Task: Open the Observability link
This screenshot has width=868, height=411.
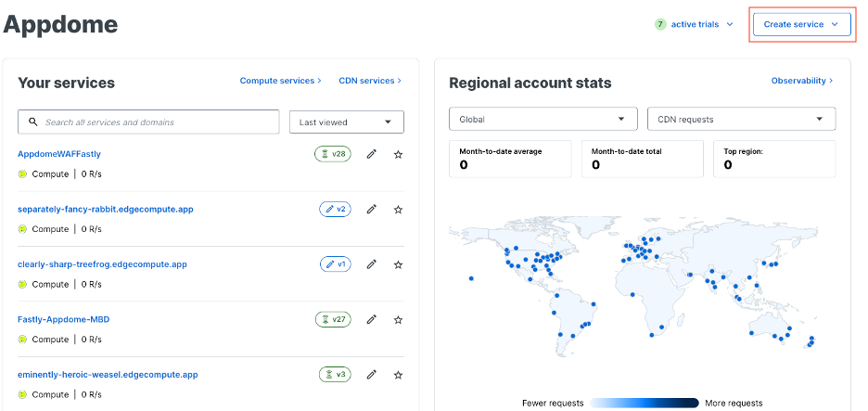Action: [802, 81]
